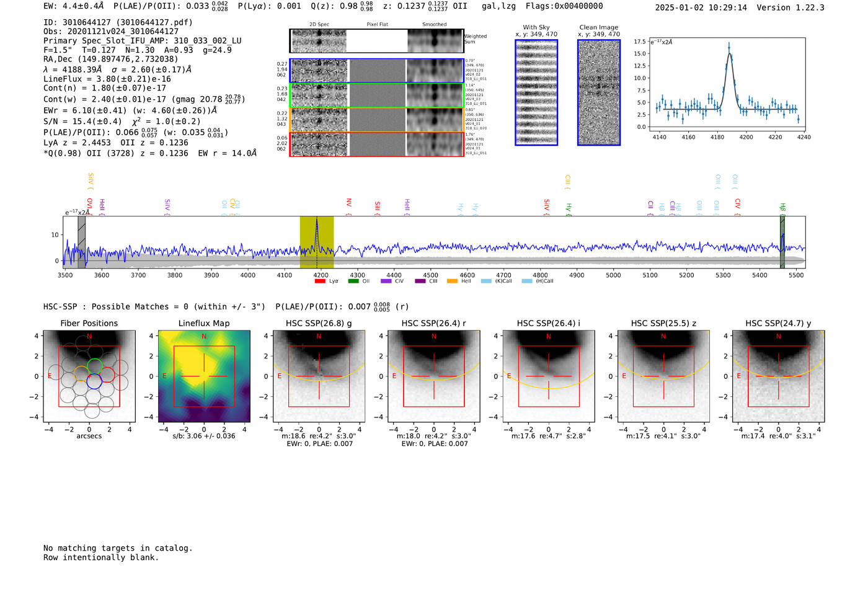
Task: Click the green OII legend swatch
Action: [x=353, y=281]
